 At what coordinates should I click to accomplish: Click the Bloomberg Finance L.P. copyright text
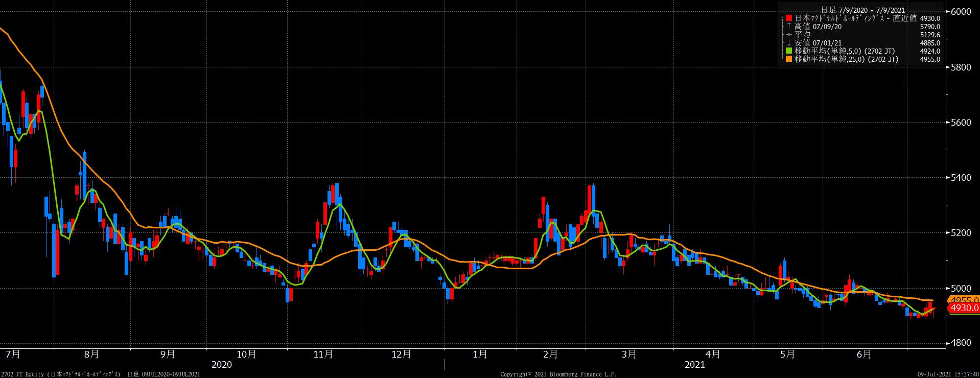(558, 374)
